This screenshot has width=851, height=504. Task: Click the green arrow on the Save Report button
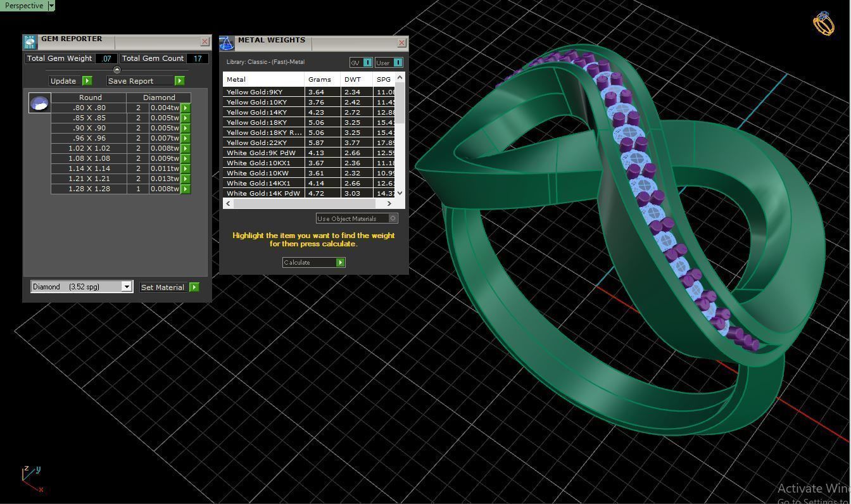pos(180,81)
